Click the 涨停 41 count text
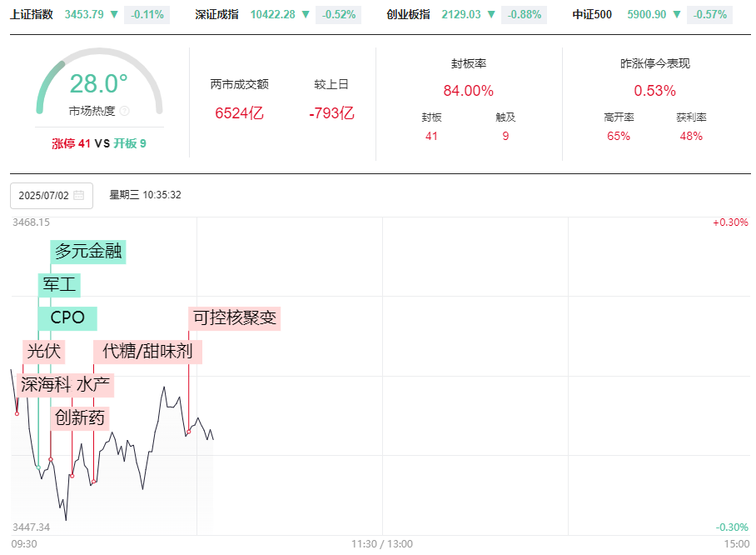 (71, 143)
